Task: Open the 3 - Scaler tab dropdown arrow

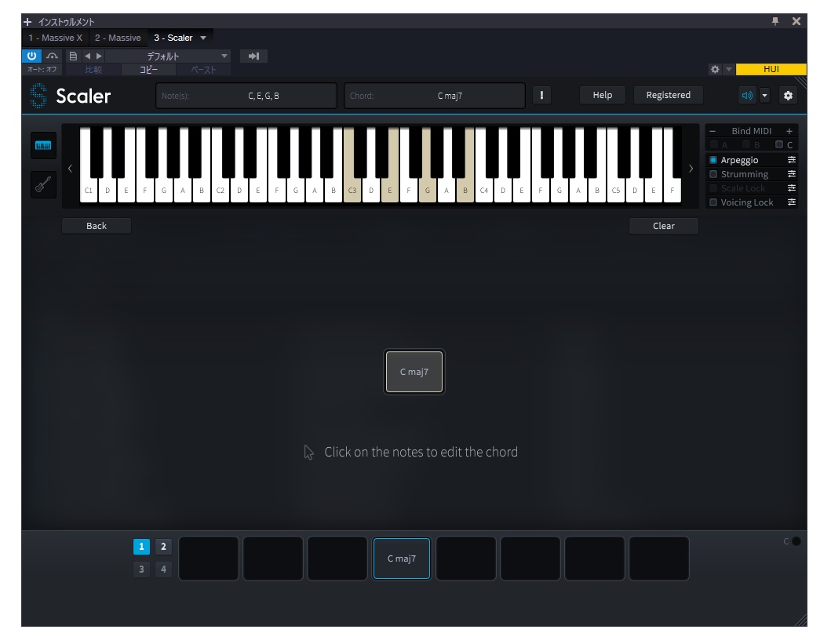Action: 203,38
